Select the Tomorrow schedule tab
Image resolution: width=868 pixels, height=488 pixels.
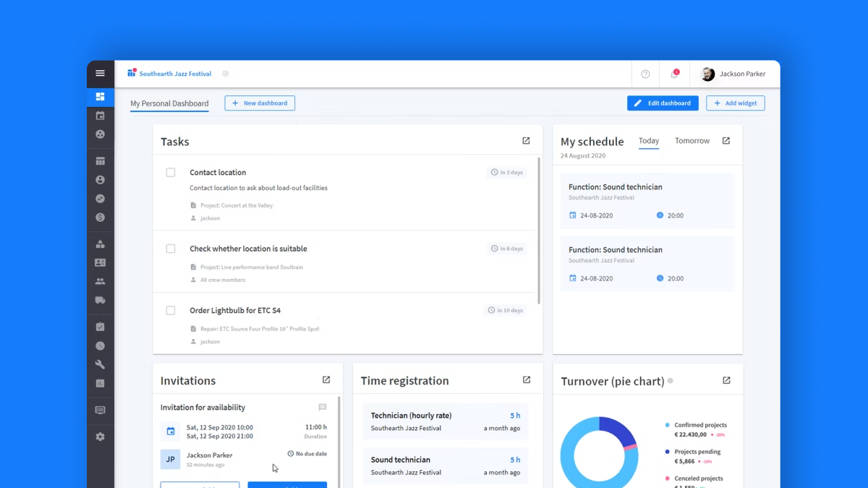click(692, 141)
